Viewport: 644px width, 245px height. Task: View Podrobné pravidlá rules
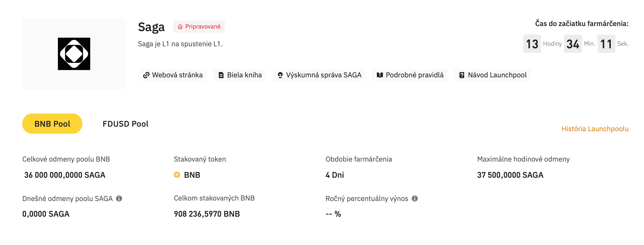pyautogui.click(x=415, y=75)
